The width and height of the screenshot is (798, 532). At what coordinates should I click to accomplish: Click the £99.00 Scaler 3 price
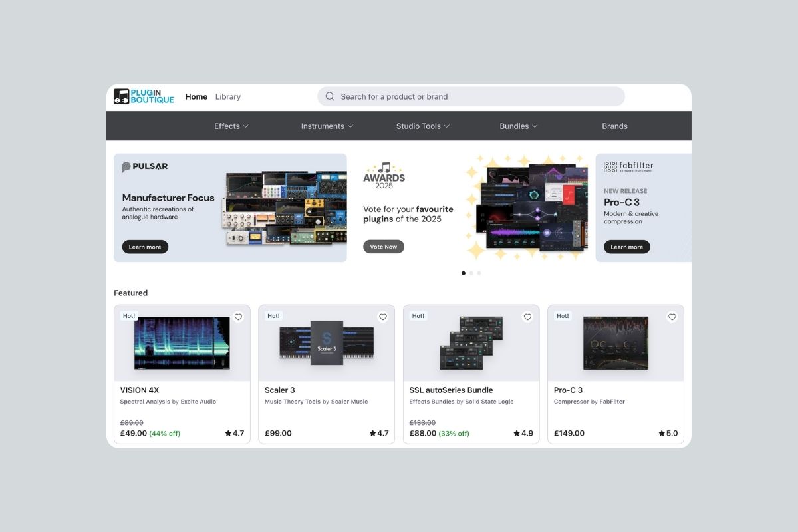click(278, 433)
